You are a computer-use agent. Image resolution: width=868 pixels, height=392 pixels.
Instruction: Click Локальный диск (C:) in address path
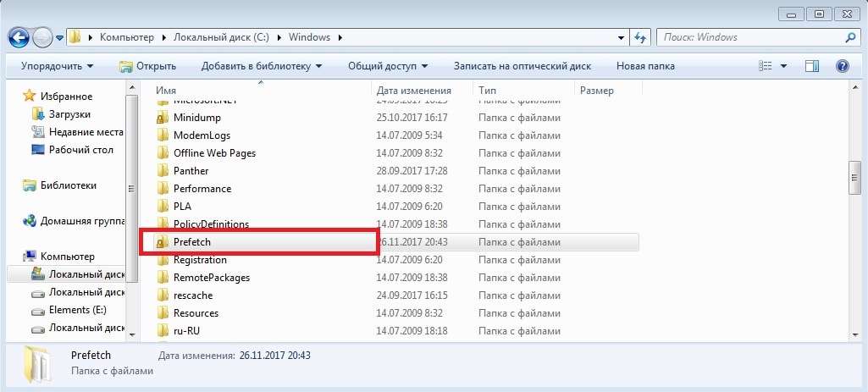(221, 37)
